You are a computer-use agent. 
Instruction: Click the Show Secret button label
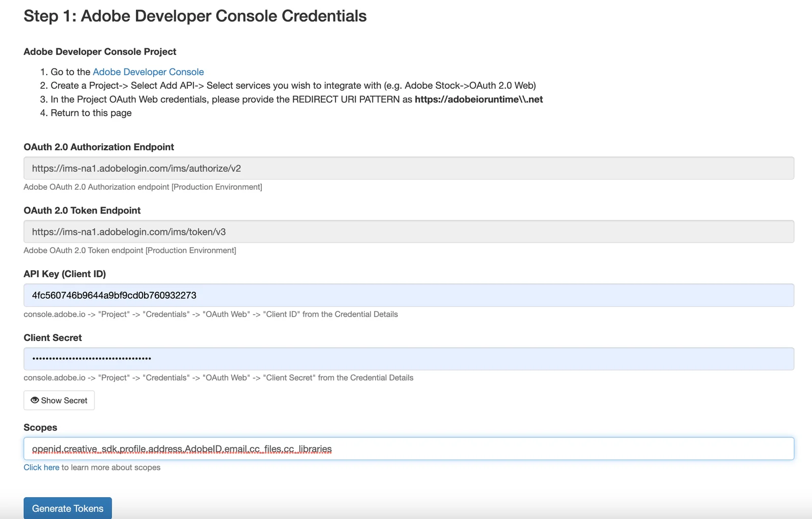pyautogui.click(x=64, y=400)
